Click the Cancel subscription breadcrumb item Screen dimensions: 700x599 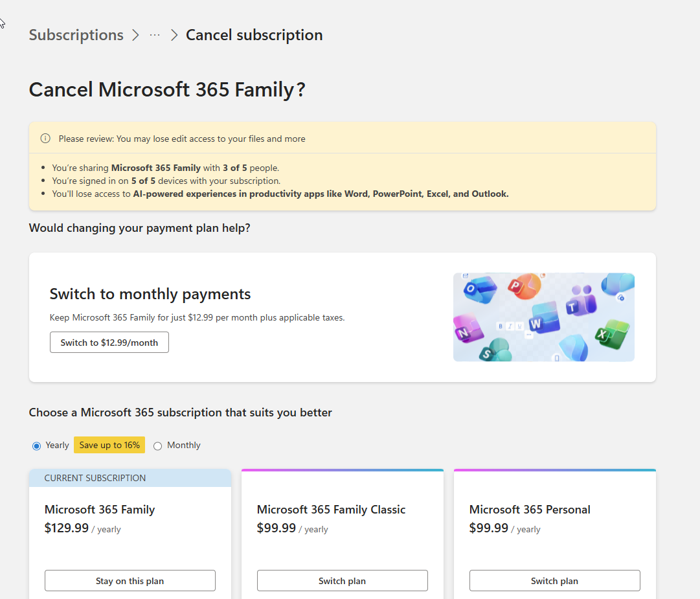point(254,35)
